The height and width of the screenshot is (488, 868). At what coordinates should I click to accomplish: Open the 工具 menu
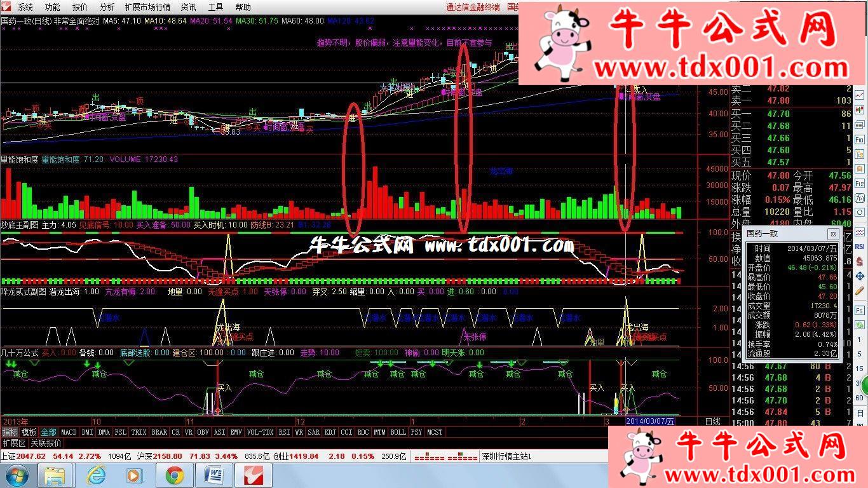[x=215, y=7]
